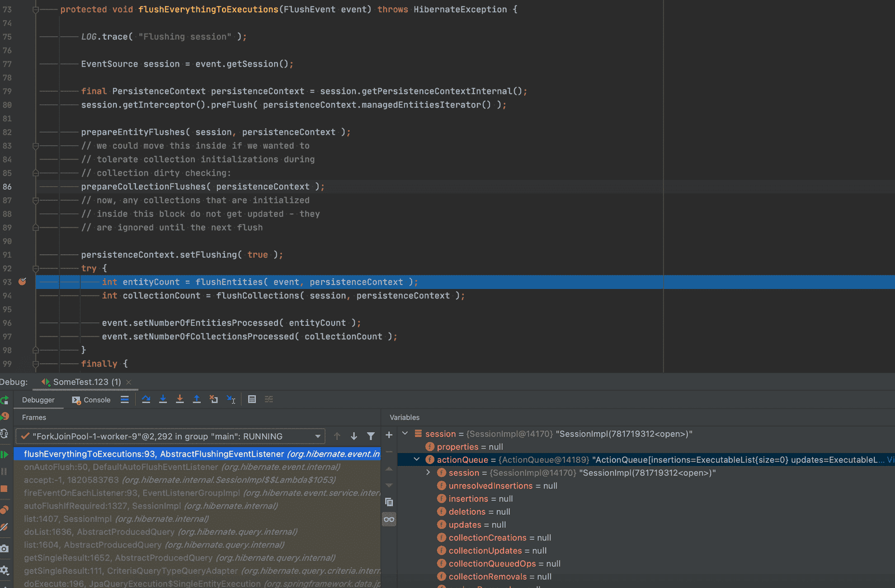Click Force Step Into orange arrow
The height and width of the screenshot is (588, 895).
click(180, 399)
